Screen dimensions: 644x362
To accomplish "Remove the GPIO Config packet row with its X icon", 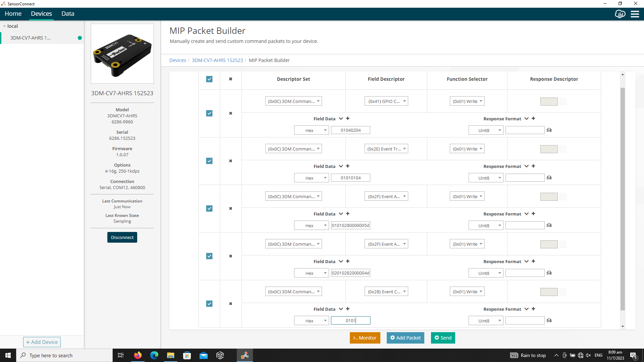I will 230,113.
